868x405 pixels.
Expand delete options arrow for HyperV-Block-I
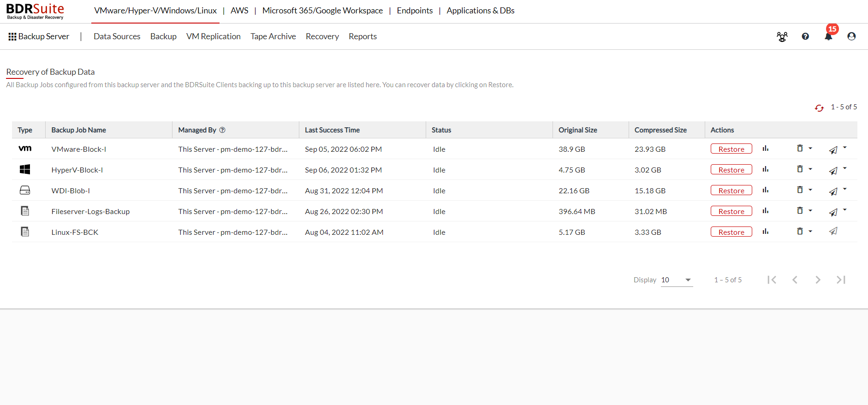[810, 169]
